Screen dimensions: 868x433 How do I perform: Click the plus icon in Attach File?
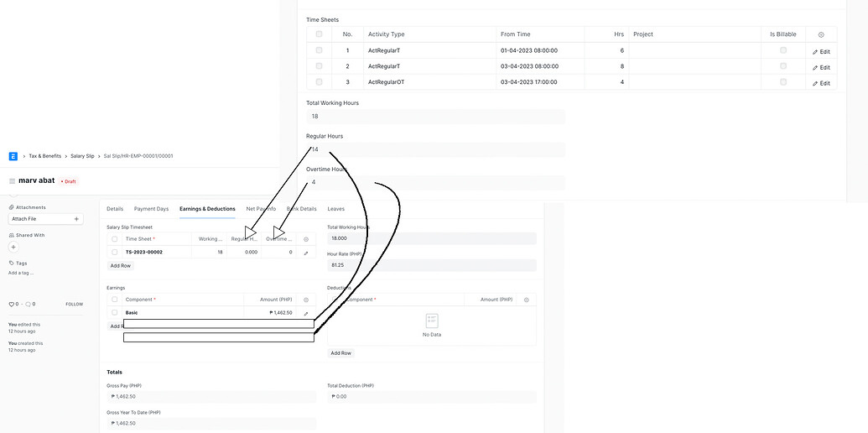pyautogui.click(x=76, y=219)
